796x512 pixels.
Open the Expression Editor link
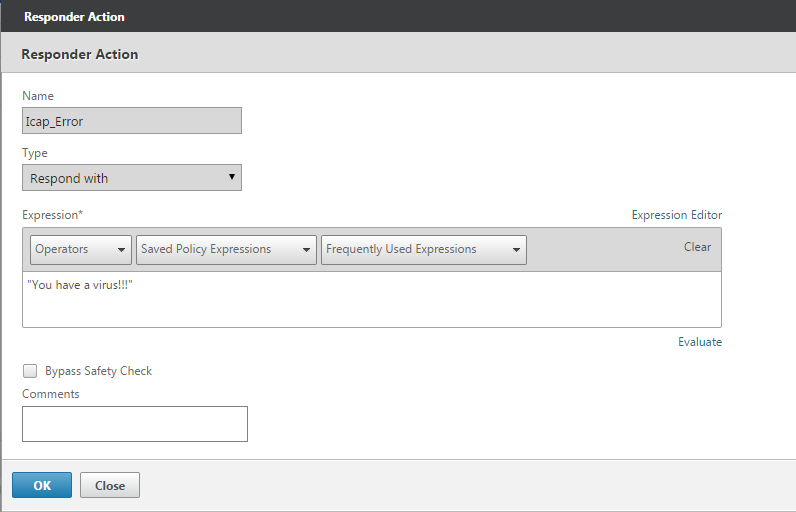pyautogui.click(x=676, y=215)
